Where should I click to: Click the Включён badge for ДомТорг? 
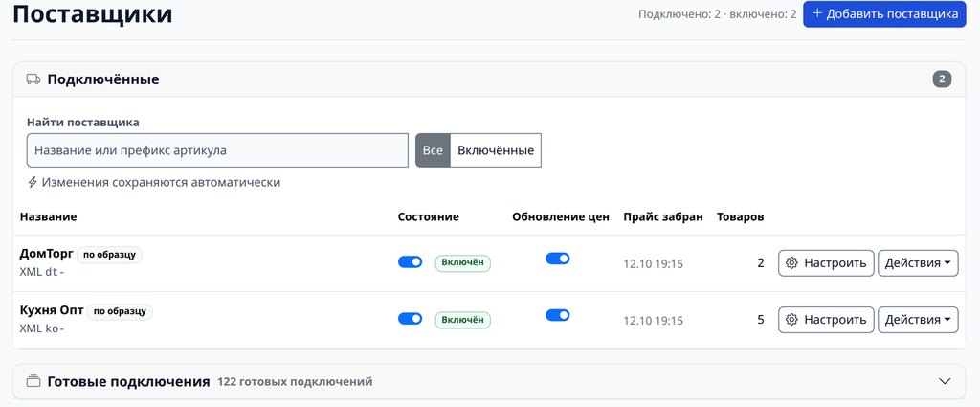(463, 263)
